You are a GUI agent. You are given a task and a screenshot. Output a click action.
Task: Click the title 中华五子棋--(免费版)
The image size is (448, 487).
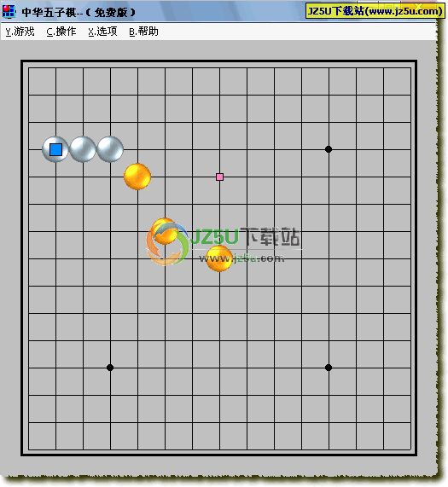pyautogui.click(x=79, y=12)
